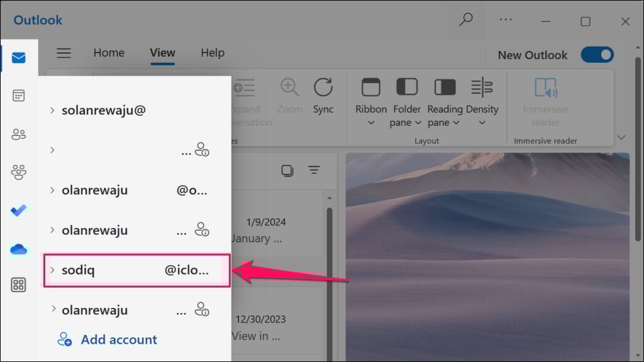Expand the olanrewaju @o... account
The width and height of the screenshot is (644, 362).
pyautogui.click(x=52, y=190)
